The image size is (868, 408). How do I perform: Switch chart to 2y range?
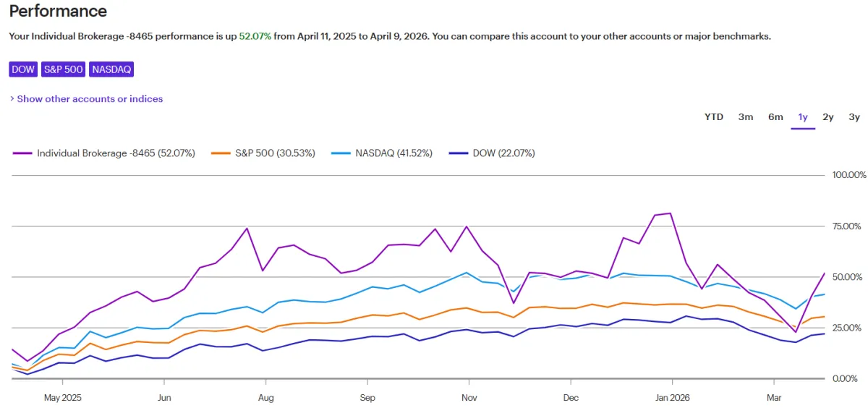click(828, 117)
